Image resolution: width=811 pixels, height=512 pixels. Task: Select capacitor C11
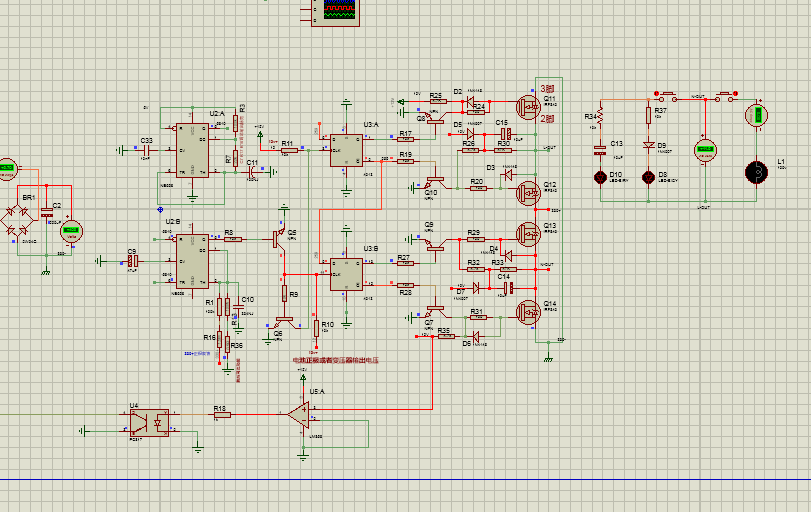coord(252,172)
